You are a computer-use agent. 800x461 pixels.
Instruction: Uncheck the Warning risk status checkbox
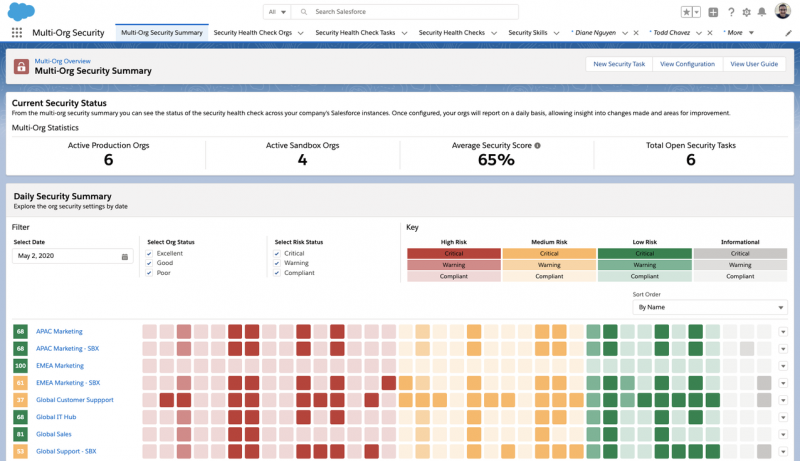(277, 263)
